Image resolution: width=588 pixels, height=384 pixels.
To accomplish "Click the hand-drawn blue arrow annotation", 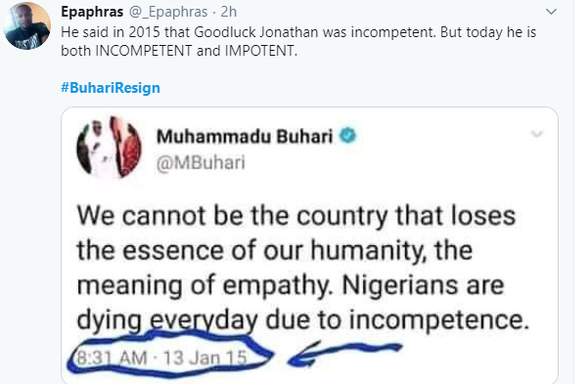I will coord(343,354).
